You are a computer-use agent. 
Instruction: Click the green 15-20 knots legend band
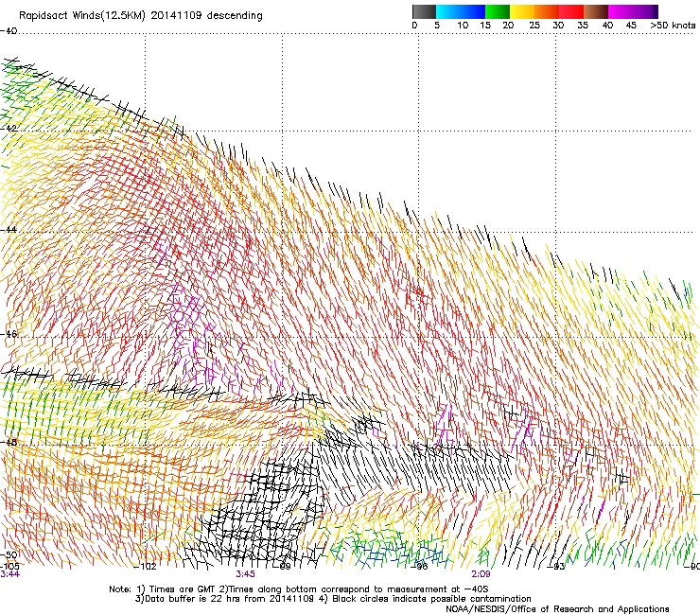click(498, 11)
